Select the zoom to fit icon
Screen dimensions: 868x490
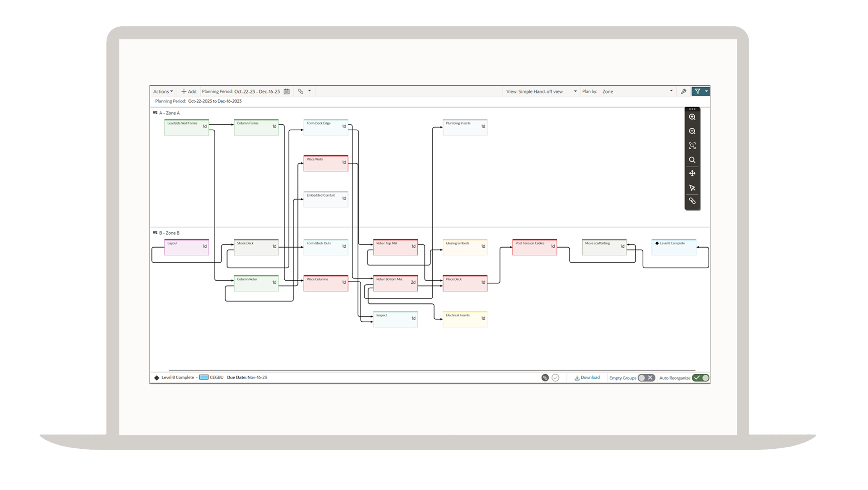tap(692, 146)
